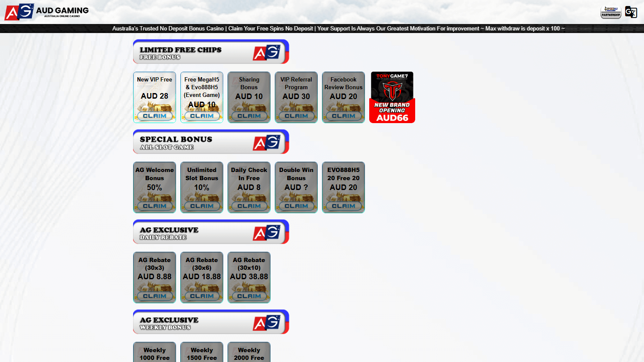Claim the Free MegaH5 Event Game bonus
Screen dimensions: 644x362
(201, 115)
